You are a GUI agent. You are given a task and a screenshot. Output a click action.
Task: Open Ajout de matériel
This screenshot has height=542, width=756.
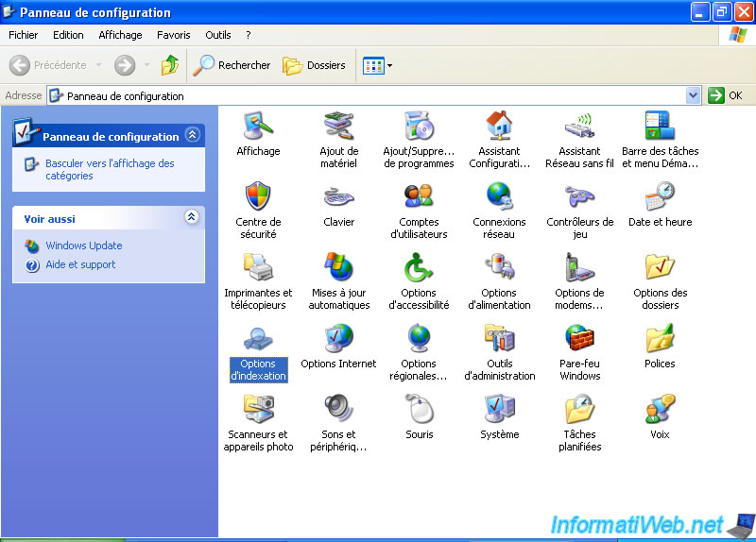[x=339, y=140]
